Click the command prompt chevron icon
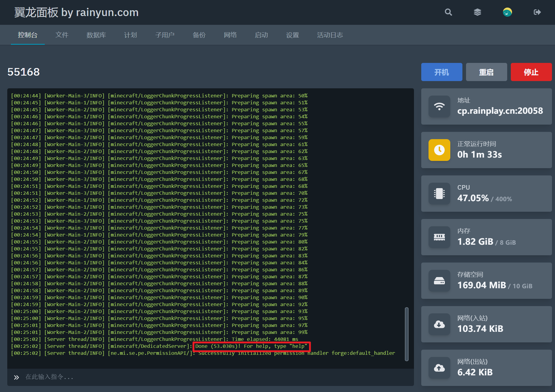The image size is (555, 392). (x=16, y=377)
